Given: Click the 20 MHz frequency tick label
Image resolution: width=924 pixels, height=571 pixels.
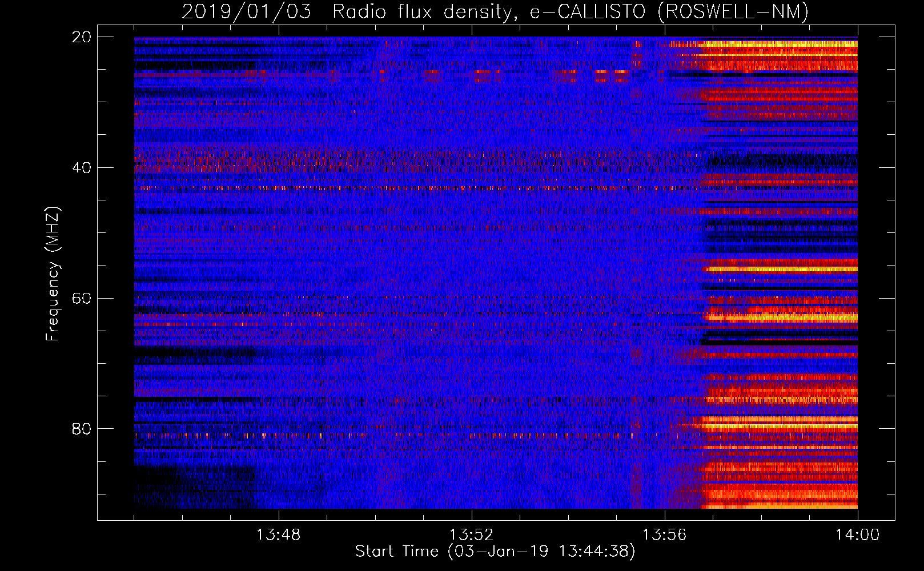Looking at the screenshot, I should [x=81, y=37].
